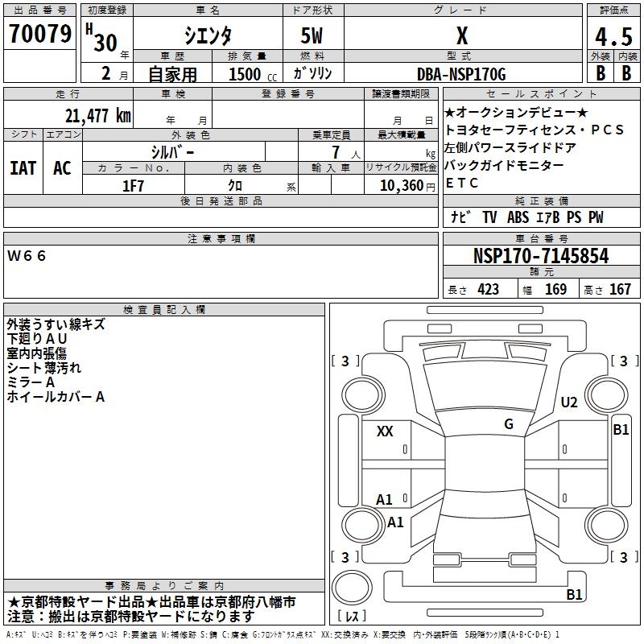
Task: Click the ★オークションデビュー★ sales point
Action: click(x=516, y=112)
